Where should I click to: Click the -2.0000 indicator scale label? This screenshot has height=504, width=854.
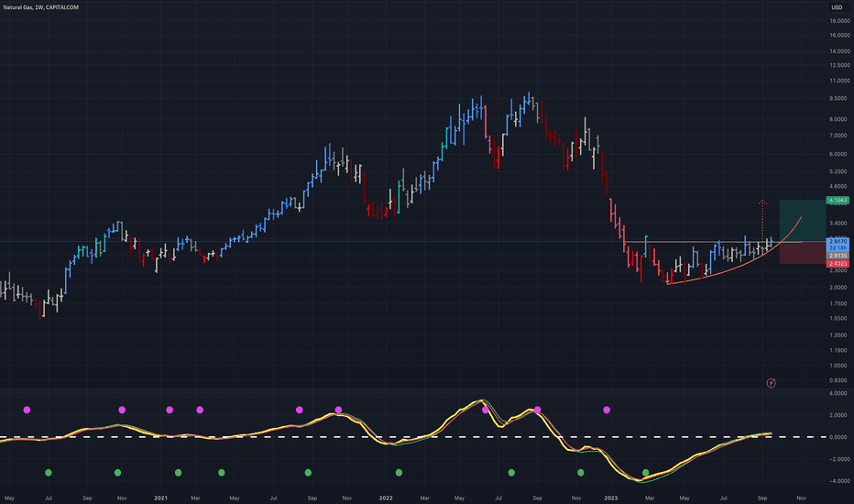pos(838,459)
